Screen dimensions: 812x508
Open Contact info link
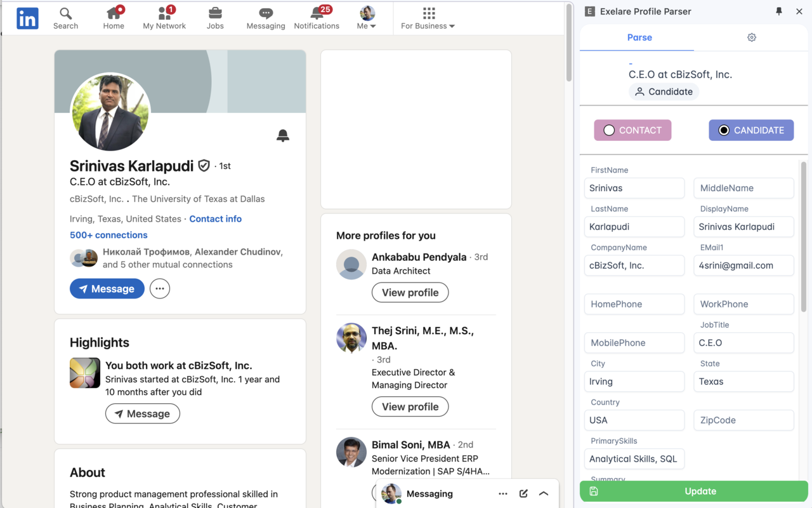(215, 218)
